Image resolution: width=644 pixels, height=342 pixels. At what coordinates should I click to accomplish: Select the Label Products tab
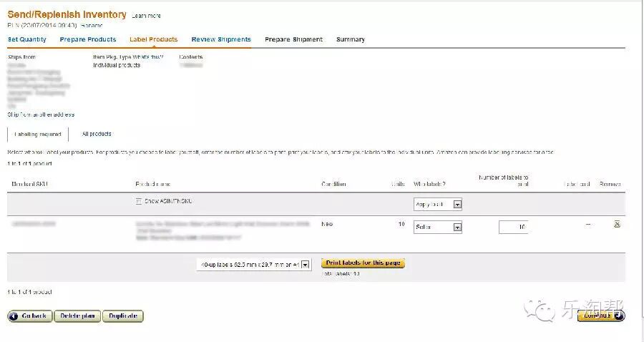click(154, 39)
